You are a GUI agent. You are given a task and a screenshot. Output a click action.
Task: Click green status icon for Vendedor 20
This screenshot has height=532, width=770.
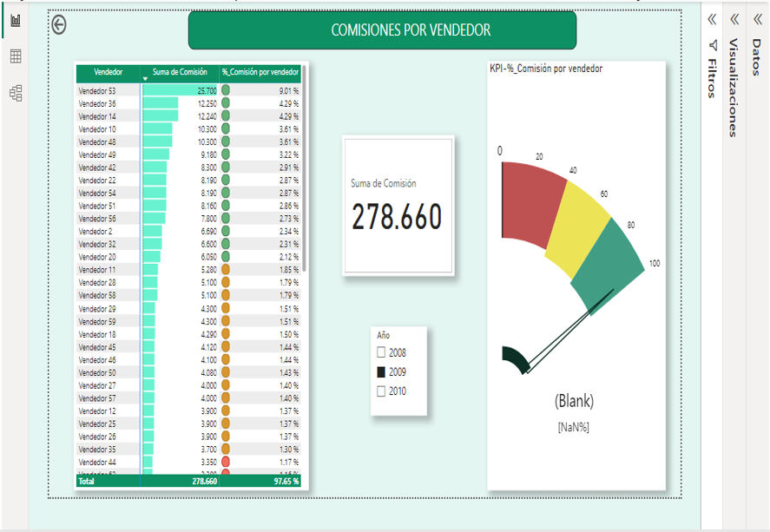point(226,256)
